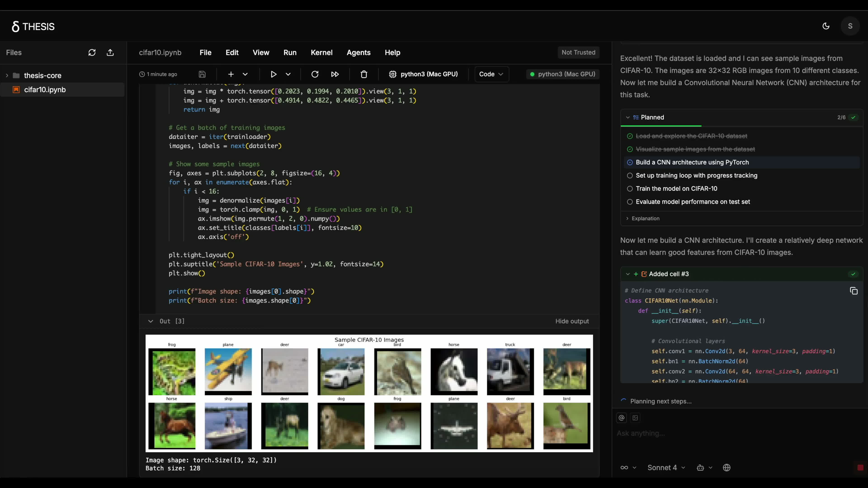Image resolution: width=868 pixels, height=488 pixels.
Task: Expand the thesis-core folder
Action: coord(7,75)
